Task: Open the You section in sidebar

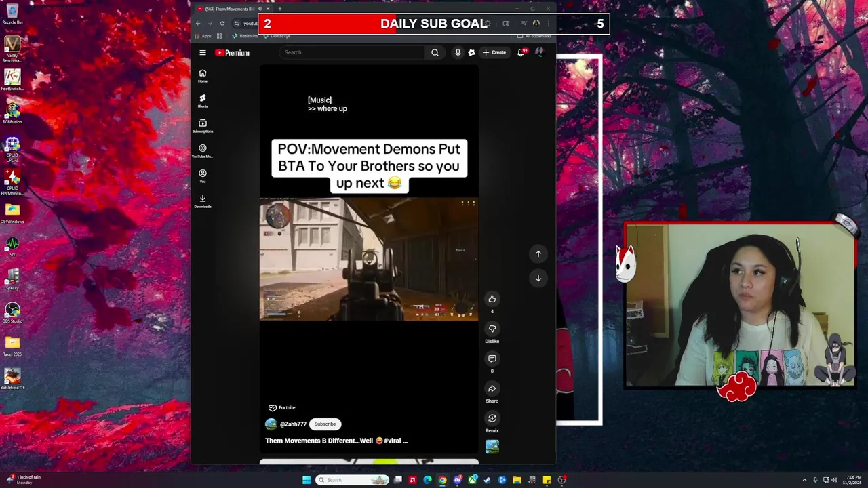Action: tap(202, 176)
